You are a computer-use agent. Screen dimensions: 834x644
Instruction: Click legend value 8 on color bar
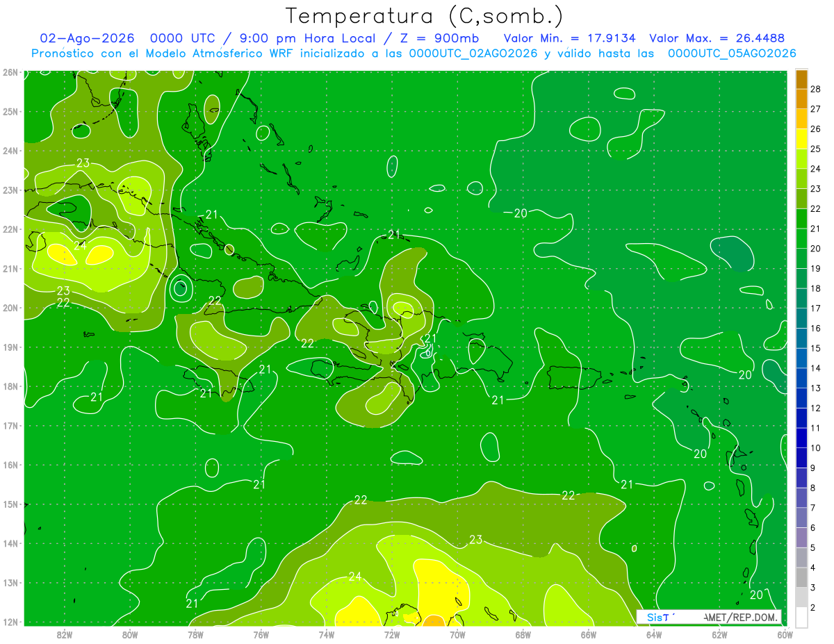click(813, 488)
